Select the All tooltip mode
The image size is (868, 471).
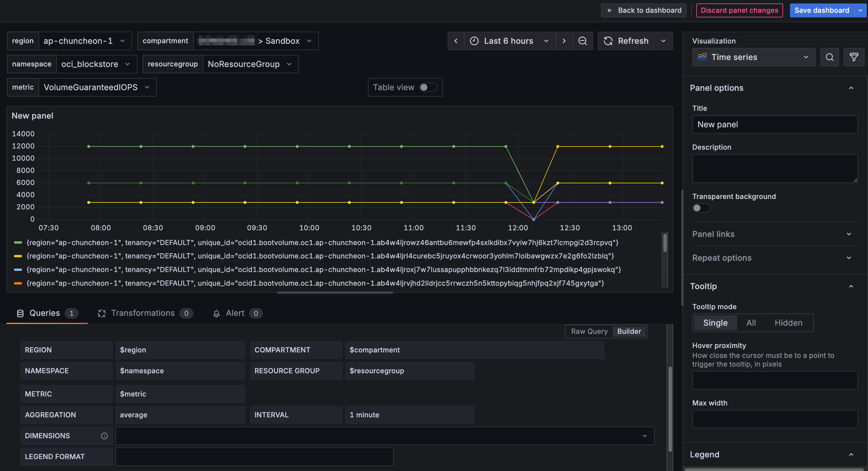point(751,323)
